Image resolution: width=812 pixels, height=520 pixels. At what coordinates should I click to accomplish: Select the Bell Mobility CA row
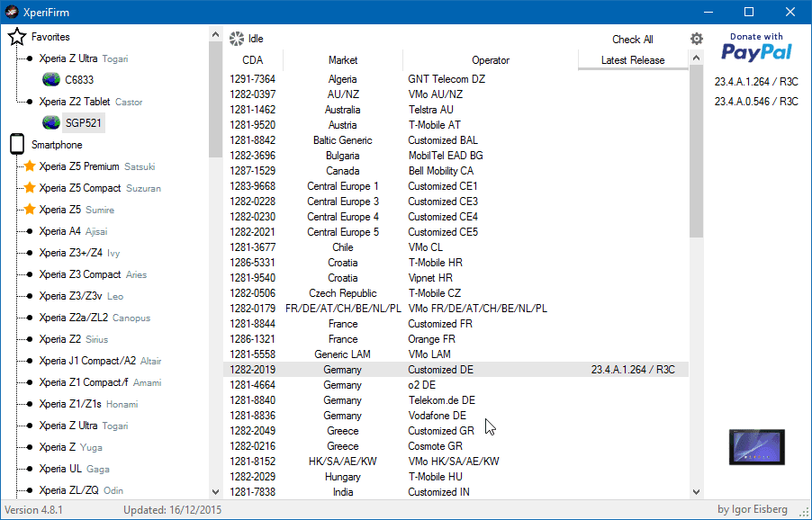[x=456, y=171]
